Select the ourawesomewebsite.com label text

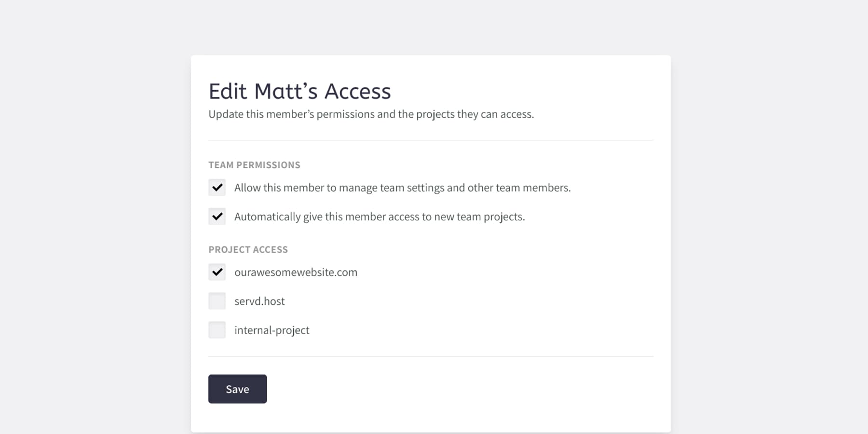[296, 272]
